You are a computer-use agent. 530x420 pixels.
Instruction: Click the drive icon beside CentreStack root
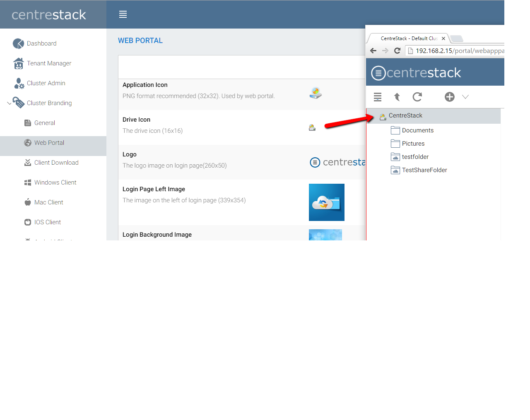click(383, 116)
